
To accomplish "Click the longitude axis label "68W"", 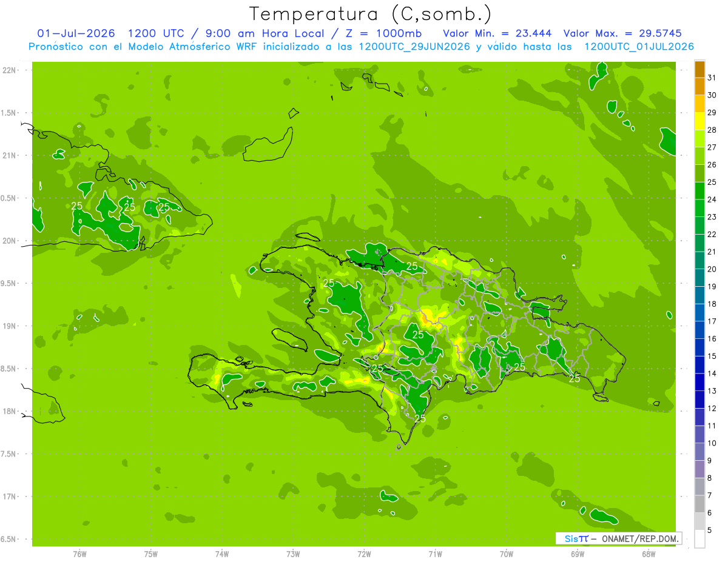I will pos(649,554).
